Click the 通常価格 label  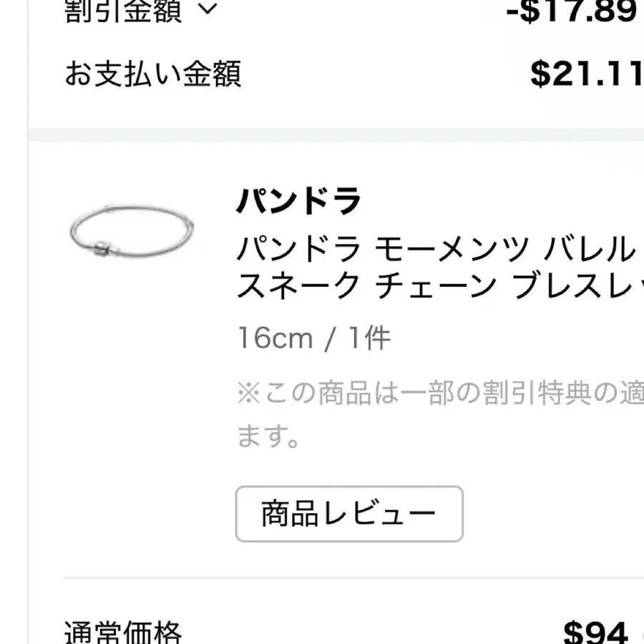coord(123,633)
